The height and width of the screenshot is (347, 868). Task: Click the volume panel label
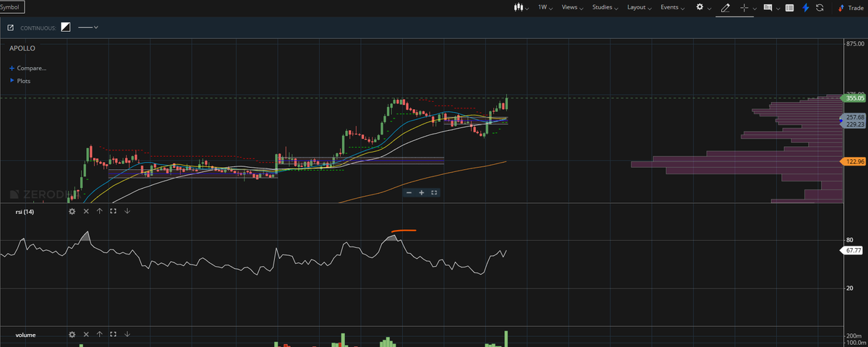pyautogui.click(x=25, y=335)
